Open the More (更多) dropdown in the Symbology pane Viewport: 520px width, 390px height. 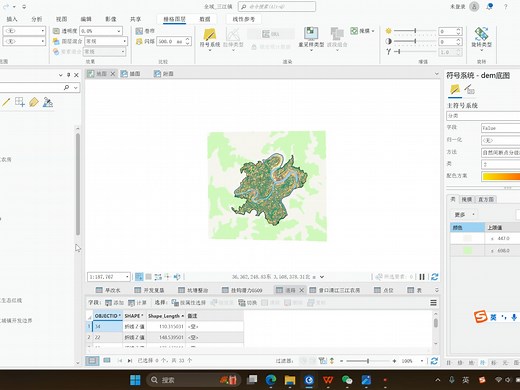point(465,215)
